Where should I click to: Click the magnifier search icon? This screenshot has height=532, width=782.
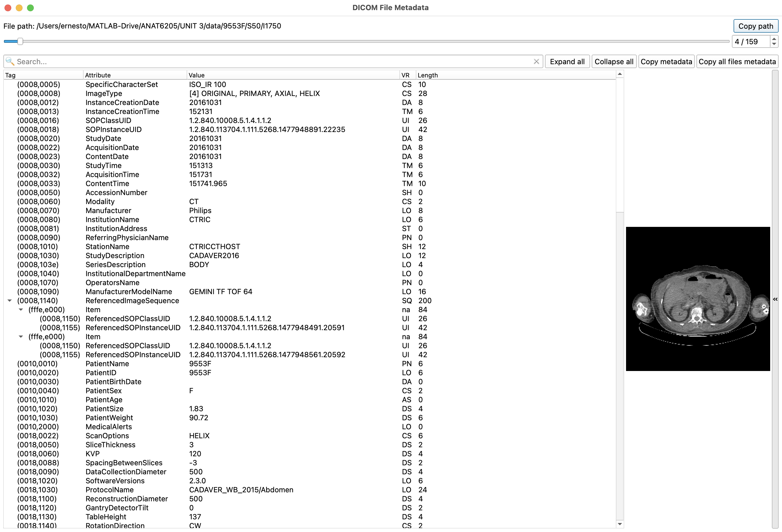[10, 61]
